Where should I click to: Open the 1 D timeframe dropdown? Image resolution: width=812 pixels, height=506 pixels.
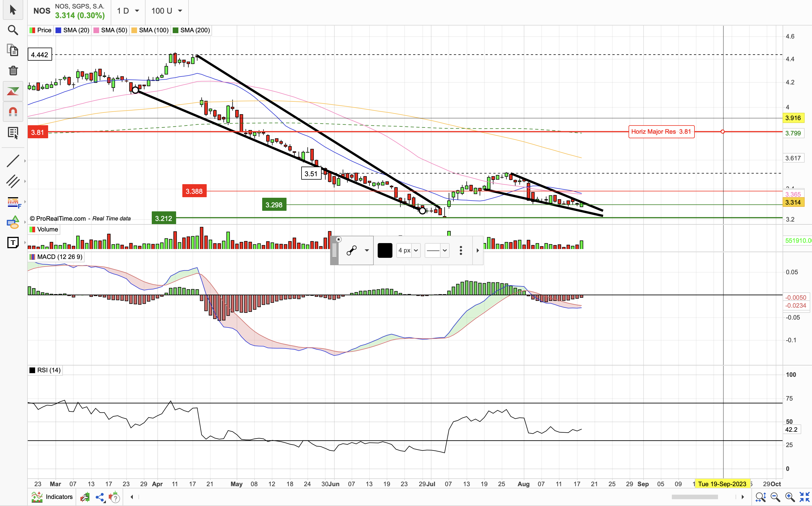coord(128,11)
